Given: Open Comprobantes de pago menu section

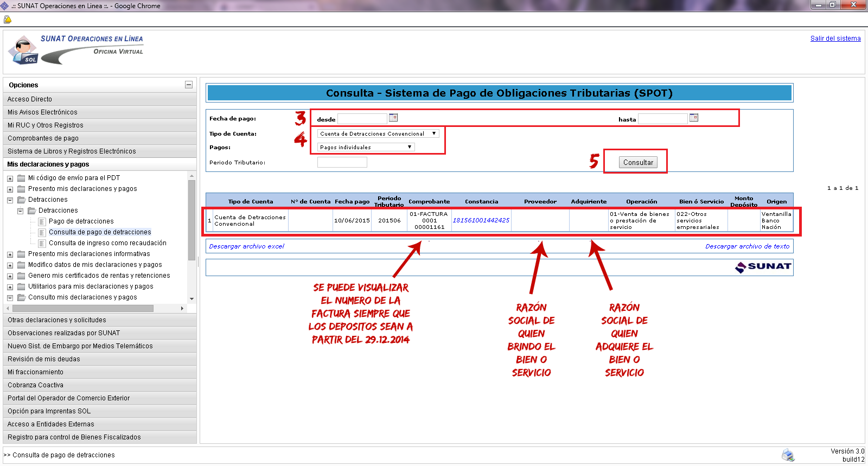Looking at the screenshot, I should 100,138.
